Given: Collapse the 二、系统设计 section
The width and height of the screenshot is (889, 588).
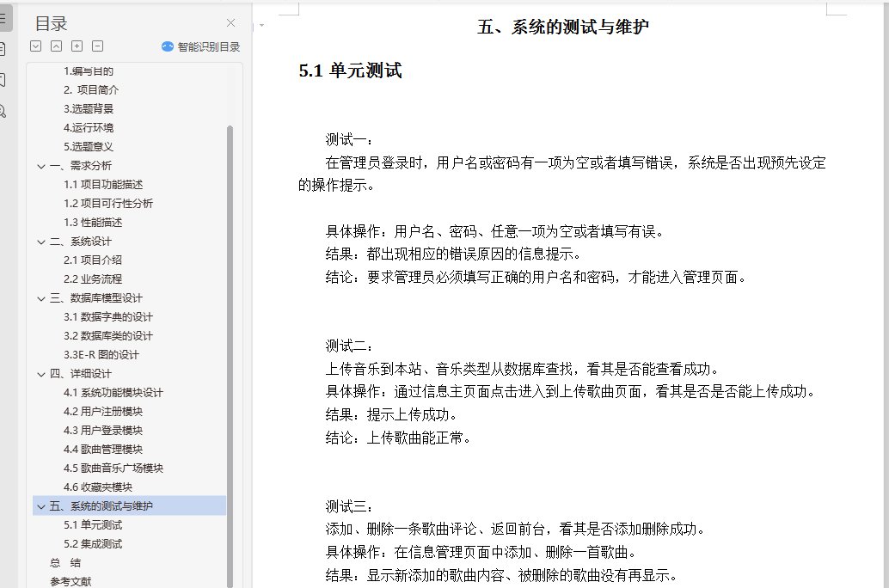Looking at the screenshot, I should tap(40, 242).
